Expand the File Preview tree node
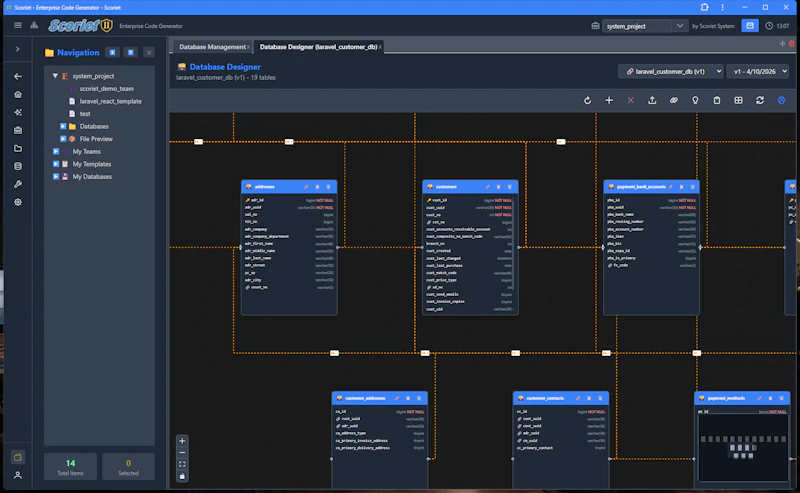 pos(63,139)
